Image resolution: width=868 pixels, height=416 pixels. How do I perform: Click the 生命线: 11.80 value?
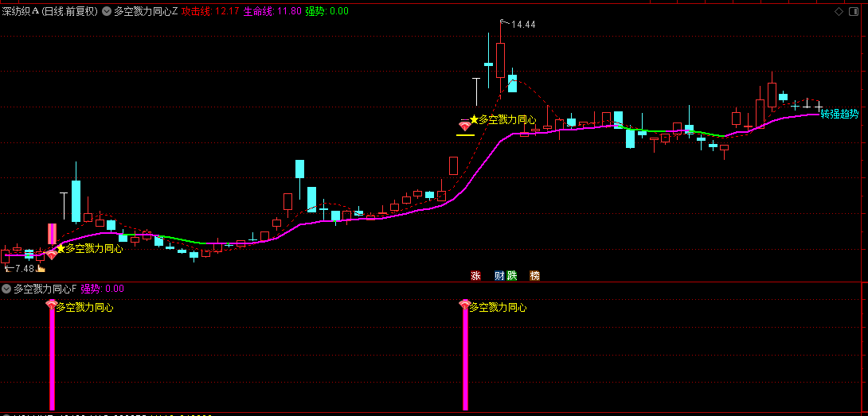pos(272,11)
